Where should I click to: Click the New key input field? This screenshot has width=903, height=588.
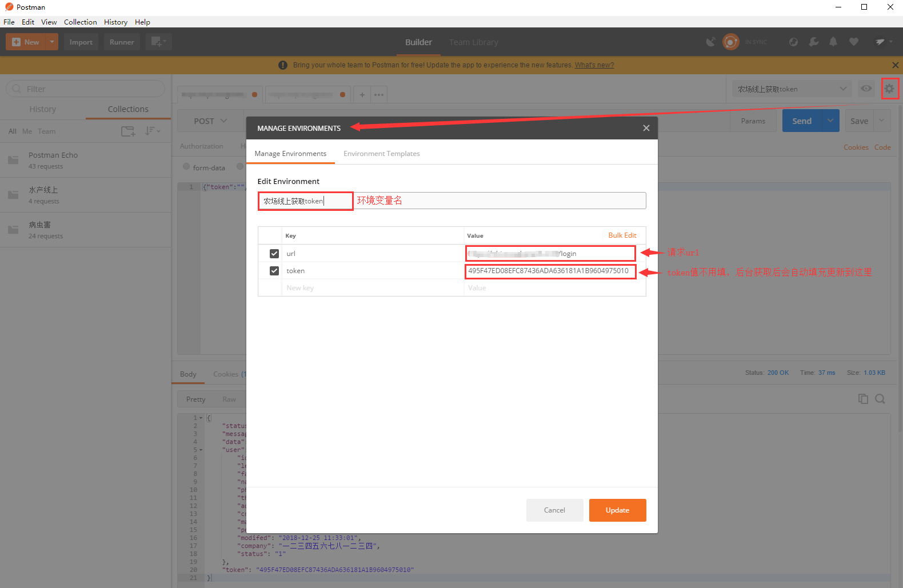pyautogui.click(x=374, y=288)
